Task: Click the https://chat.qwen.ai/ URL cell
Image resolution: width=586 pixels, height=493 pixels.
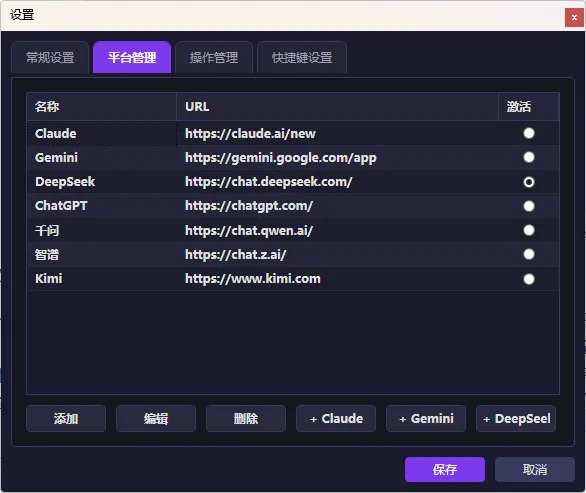Action: (337, 230)
